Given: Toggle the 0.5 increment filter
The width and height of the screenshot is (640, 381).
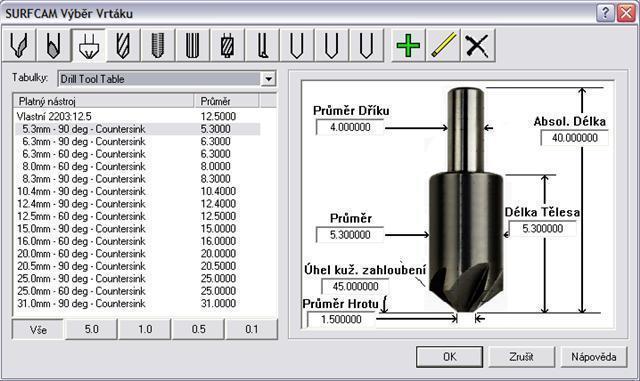Looking at the screenshot, I should coord(198,329).
